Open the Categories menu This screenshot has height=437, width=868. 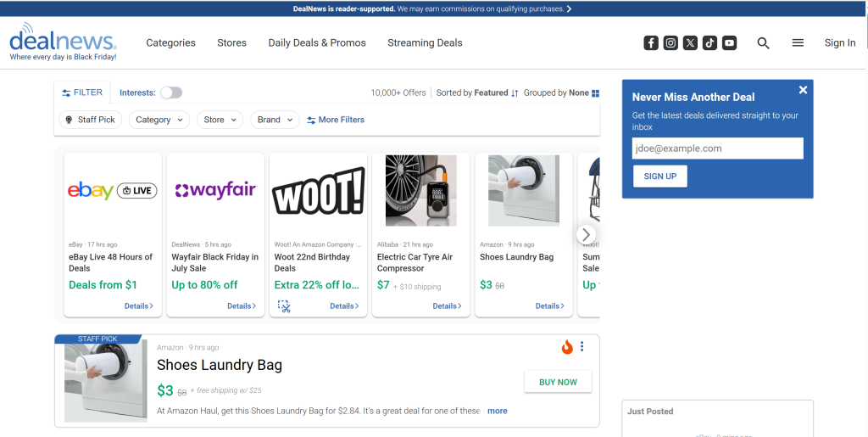point(170,42)
